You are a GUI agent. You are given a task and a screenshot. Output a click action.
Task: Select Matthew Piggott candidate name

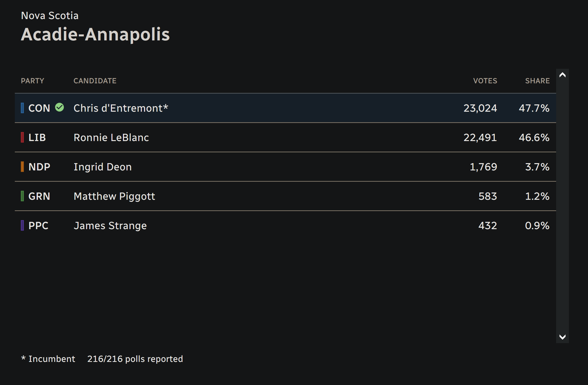point(114,196)
